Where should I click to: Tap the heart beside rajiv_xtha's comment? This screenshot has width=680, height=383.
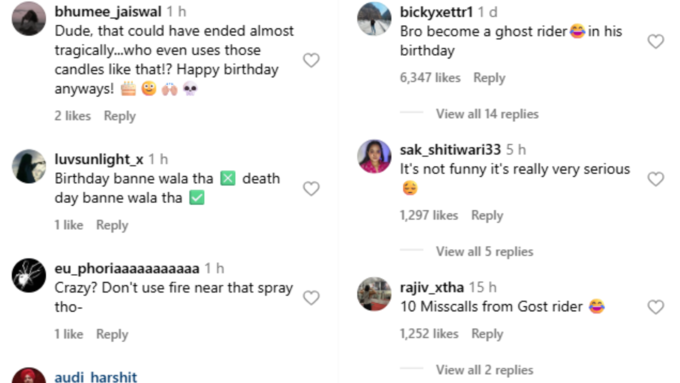(x=656, y=307)
